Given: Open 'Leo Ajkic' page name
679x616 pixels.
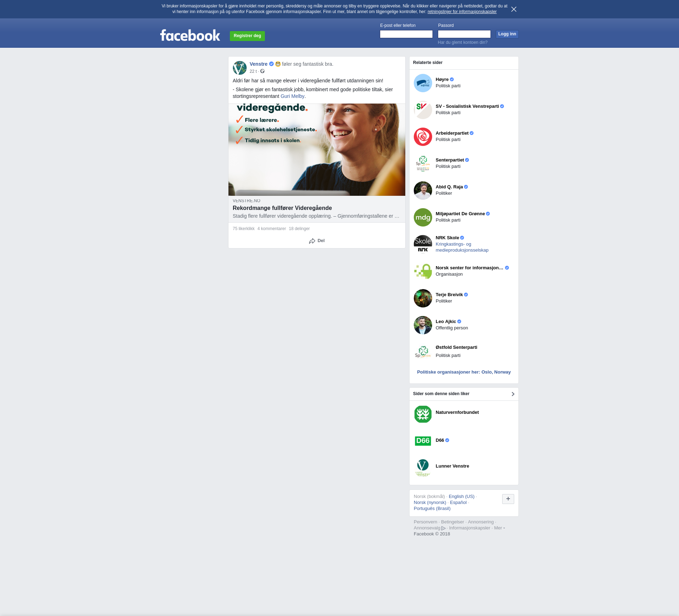Looking at the screenshot, I should (446, 322).
